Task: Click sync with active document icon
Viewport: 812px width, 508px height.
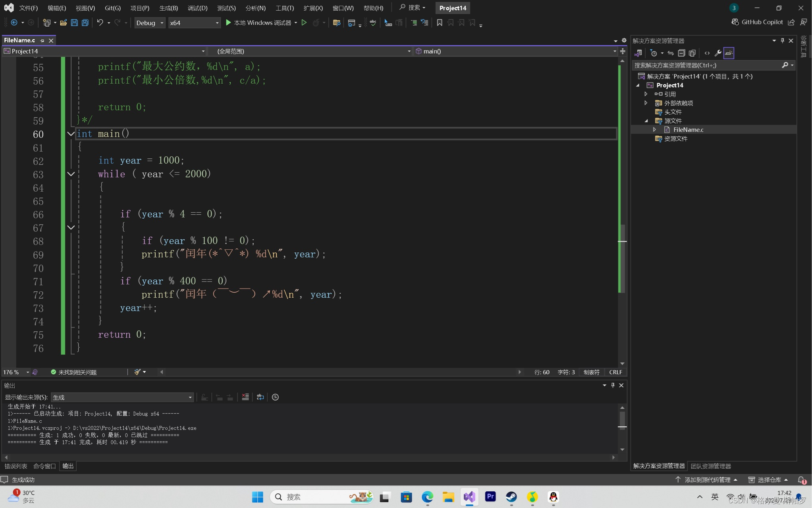Action: click(671, 53)
